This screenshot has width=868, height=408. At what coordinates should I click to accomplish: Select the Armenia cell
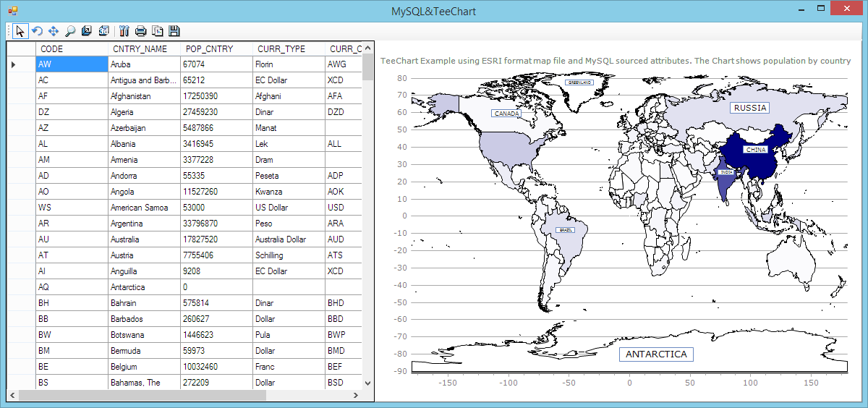(x=144, y=160)
